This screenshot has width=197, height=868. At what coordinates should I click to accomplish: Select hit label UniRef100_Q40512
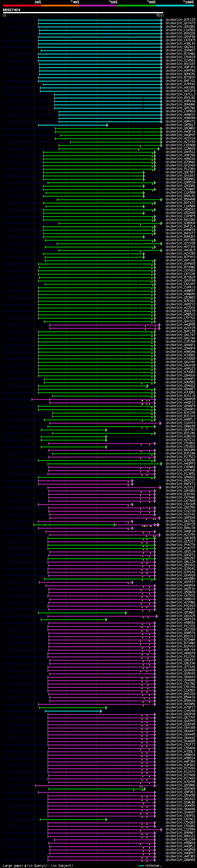pyautogui.click(x=180, y=152)
